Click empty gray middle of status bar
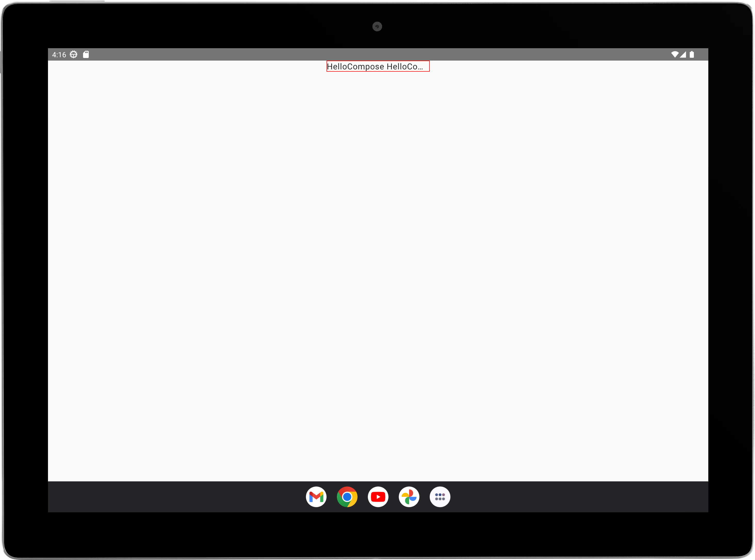755x560 pixels. point(378,55)
